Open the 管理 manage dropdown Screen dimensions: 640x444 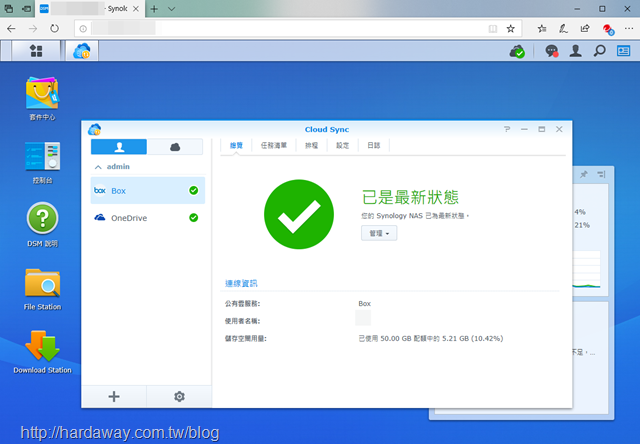pyautogui.click(x=379, y=233)
